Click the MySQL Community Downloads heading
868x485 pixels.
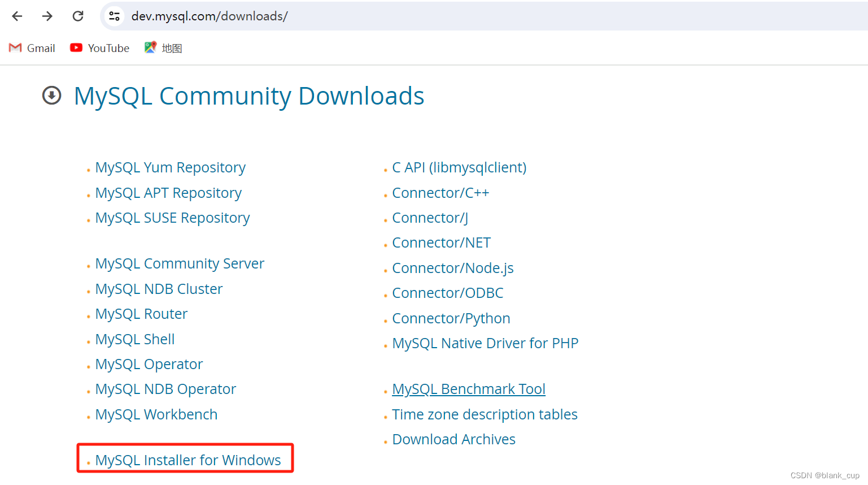(x=249, y=96)
